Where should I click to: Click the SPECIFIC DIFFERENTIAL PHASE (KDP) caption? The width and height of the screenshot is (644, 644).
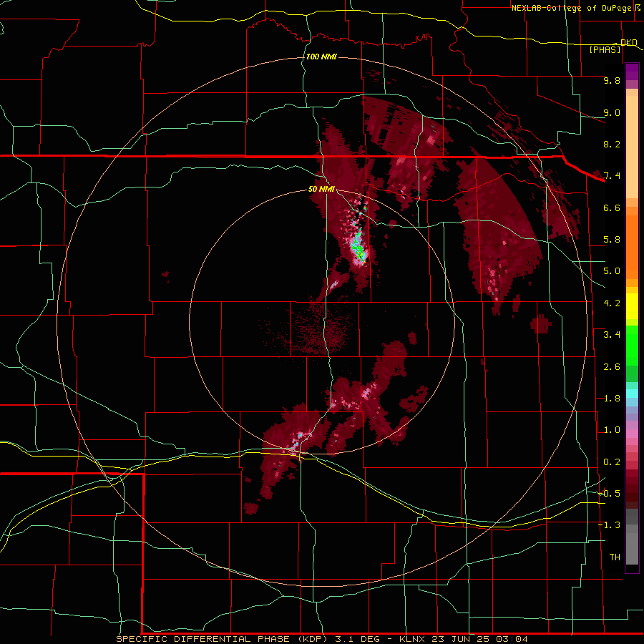pyautogui.click(x=222, y=639)
